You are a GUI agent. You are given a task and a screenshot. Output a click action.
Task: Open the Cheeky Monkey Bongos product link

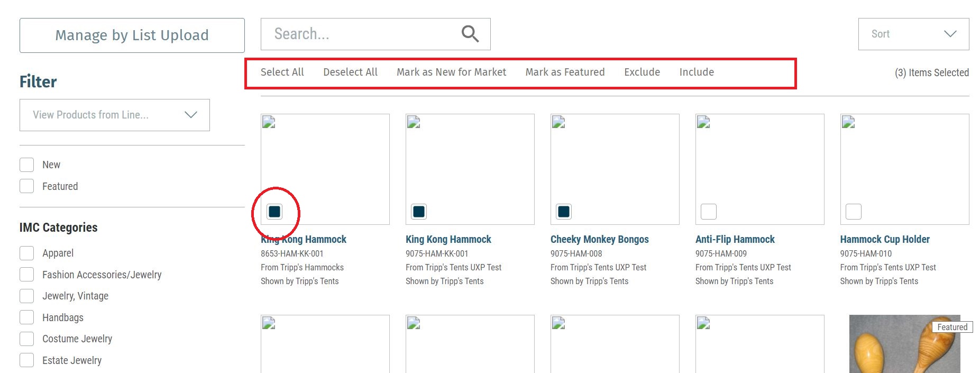[x=600, y=239]
